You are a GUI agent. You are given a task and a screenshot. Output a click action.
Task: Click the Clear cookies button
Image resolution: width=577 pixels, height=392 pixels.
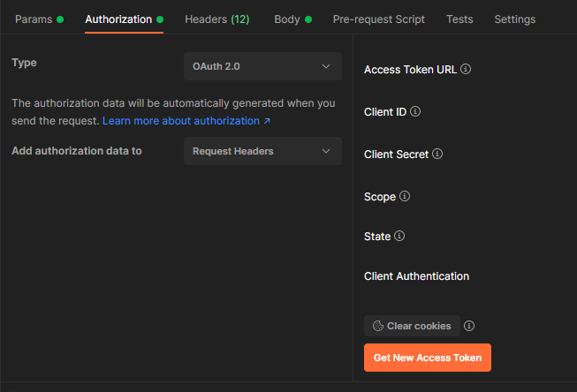[x=412, y=326]
